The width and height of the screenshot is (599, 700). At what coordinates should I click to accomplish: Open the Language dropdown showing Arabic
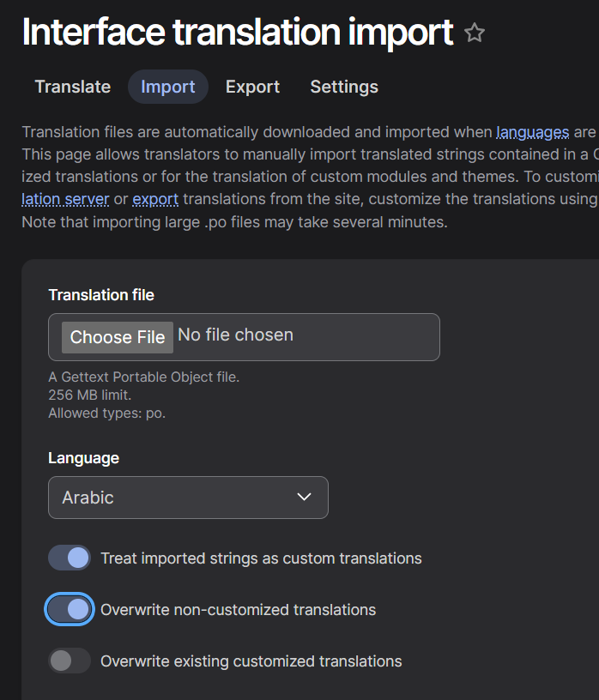pyautogui.click(x=188, y=498)
